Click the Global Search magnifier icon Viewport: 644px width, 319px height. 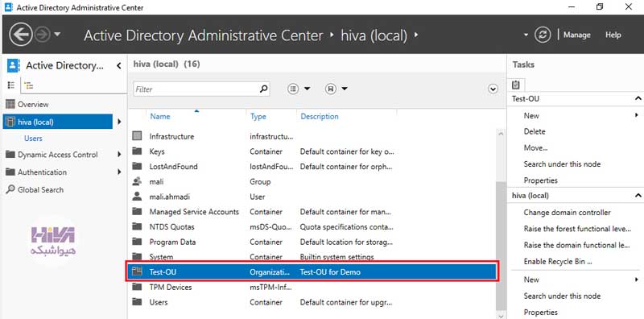[x=10, y=189]
